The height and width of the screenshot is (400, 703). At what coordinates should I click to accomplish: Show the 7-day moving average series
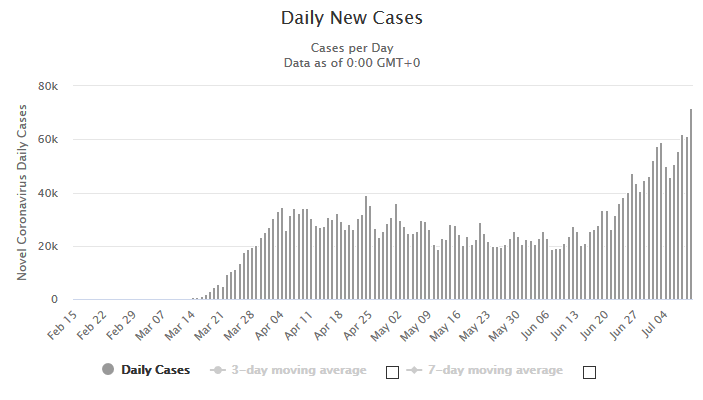495,370
